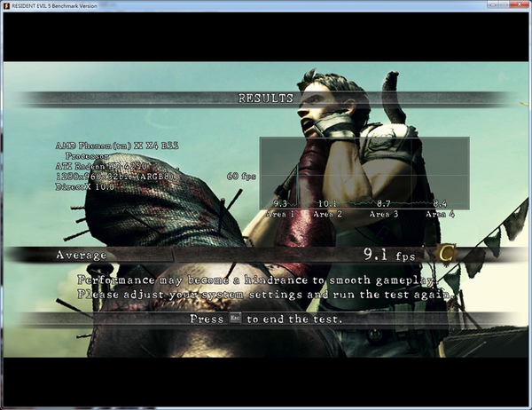Click the 'Area 2' label
532x410 pixels.
[x=328, y=215]
